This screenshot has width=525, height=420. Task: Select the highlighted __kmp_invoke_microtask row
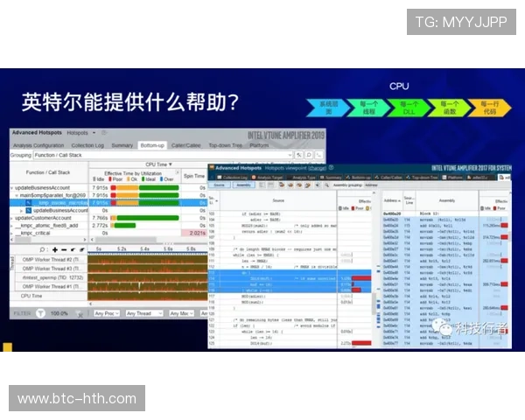click(x=108, y=203)
